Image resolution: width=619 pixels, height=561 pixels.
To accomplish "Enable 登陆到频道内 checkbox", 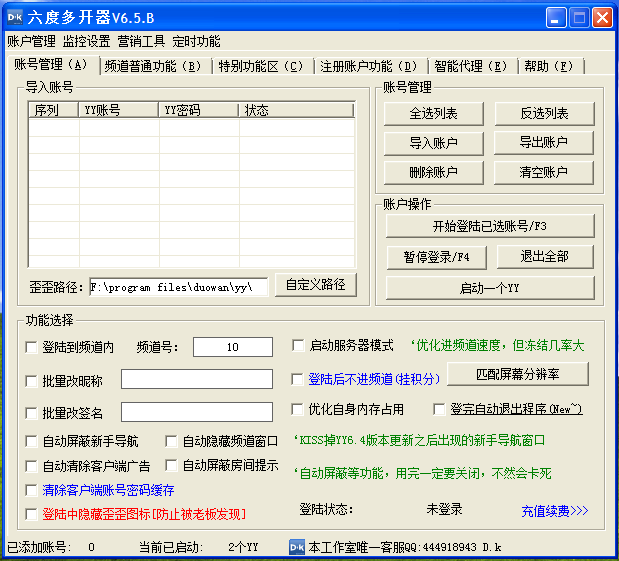I will tap(32, 347).
